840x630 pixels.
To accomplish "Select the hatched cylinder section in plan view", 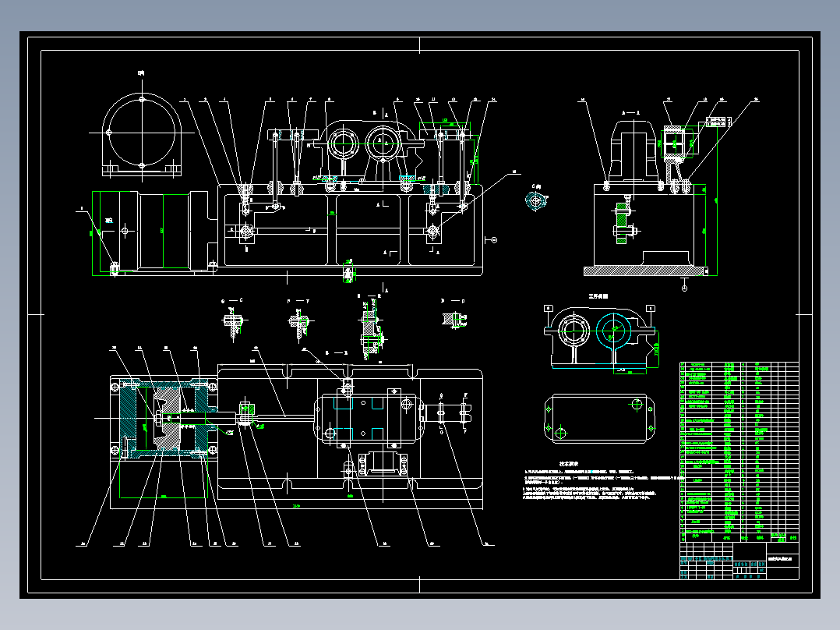I will [164, 418].
